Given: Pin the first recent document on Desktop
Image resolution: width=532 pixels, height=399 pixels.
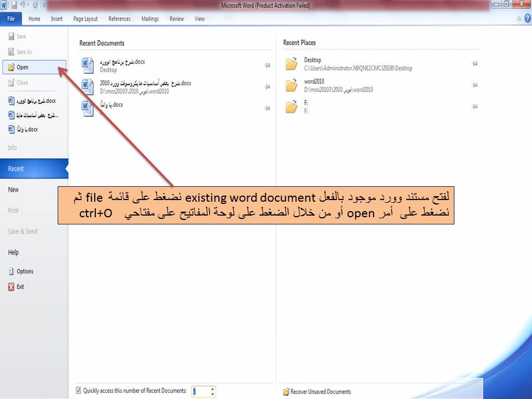Looking at the screenshot, I should click(267, 65).
